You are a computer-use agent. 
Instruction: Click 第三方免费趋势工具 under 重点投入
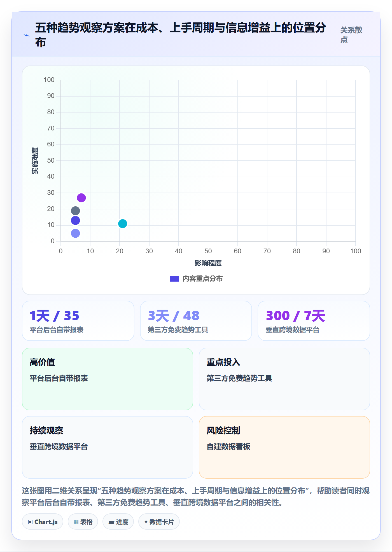click(x=239, y=378)
